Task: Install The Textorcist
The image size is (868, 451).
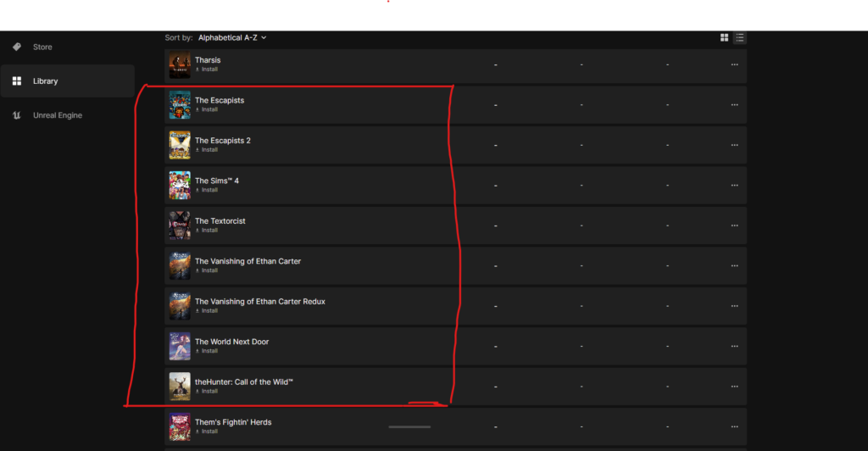Action: [207, 231]
